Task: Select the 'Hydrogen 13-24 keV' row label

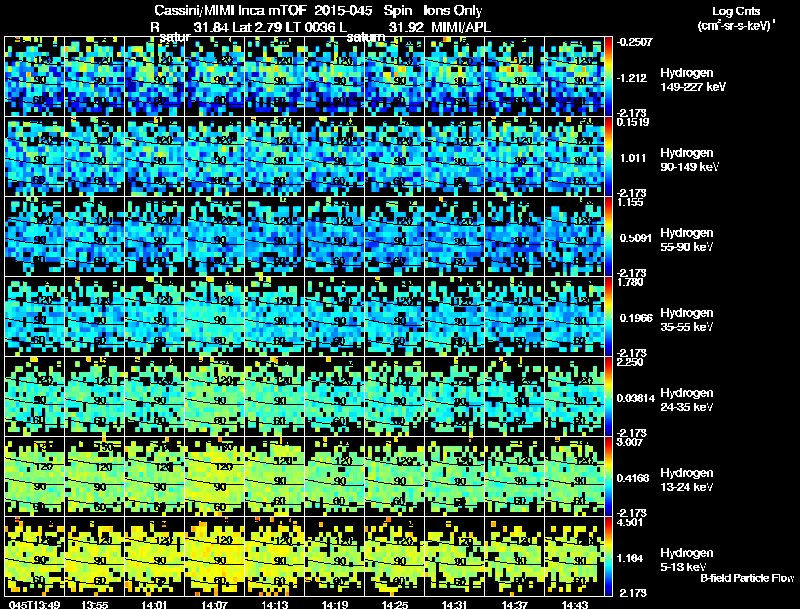Action: pos(687,480)
